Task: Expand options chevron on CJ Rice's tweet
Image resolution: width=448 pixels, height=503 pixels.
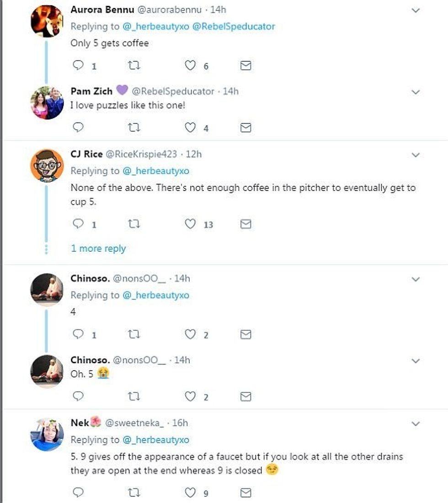Action: [x=416, y=155]
